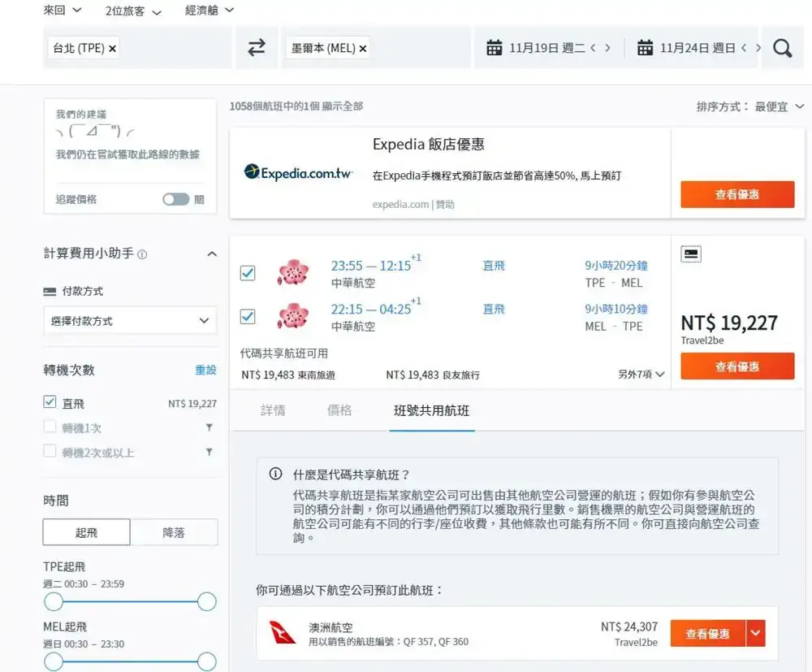Uncheck the outbound 23:55 flight checkbox
812x672 pixels.
(248, 272)
